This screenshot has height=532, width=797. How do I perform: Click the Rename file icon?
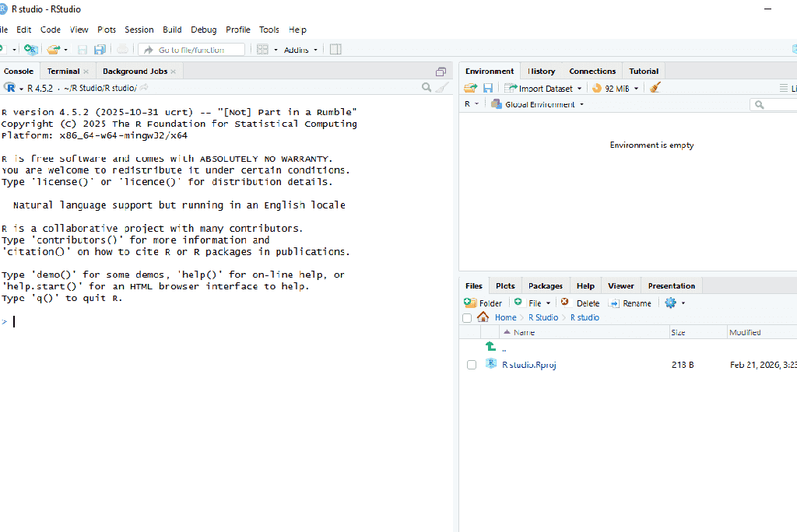click(614, 303)
